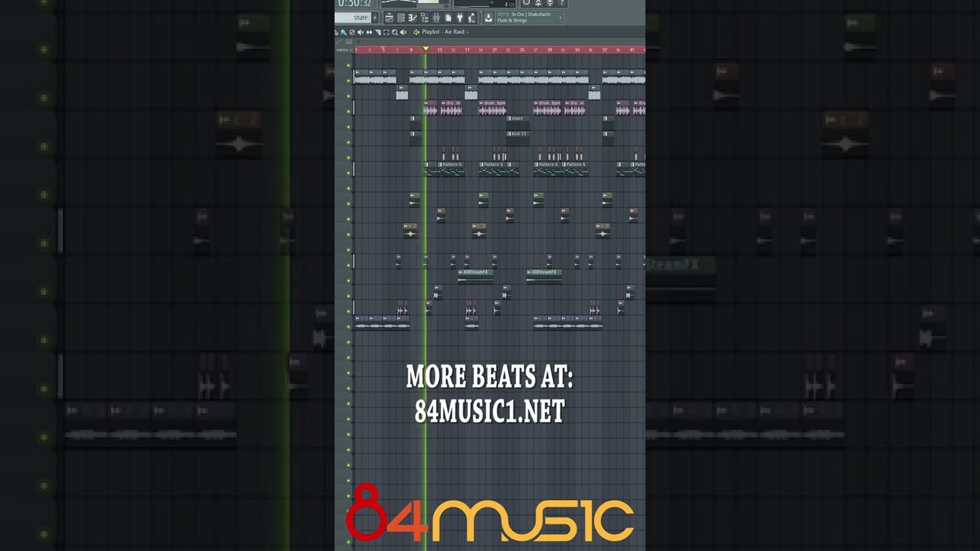Click the tempo tapper figure icon
Image resolution: width=980 pixels, height=551 pixels.
(x=472, y=18)
